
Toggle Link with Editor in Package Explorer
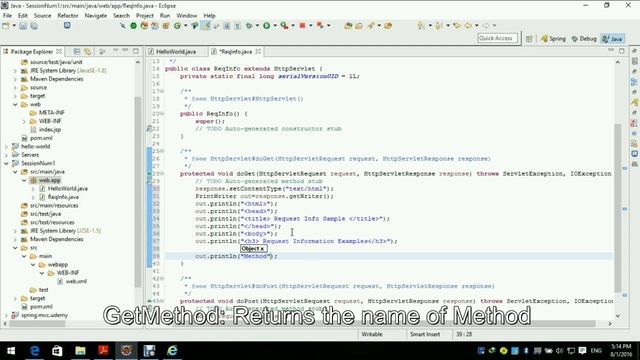pyautogui.click(x=87, y=51)
